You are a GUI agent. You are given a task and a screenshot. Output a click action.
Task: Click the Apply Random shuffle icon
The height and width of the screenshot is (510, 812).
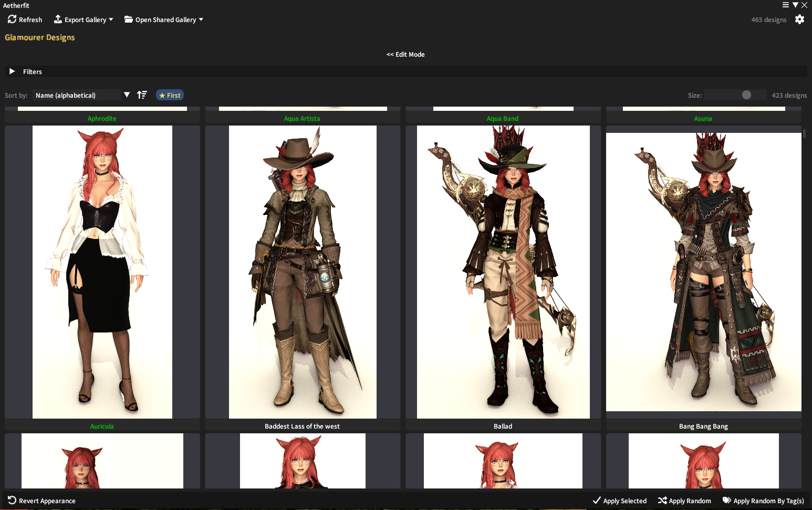click(662, 501)
